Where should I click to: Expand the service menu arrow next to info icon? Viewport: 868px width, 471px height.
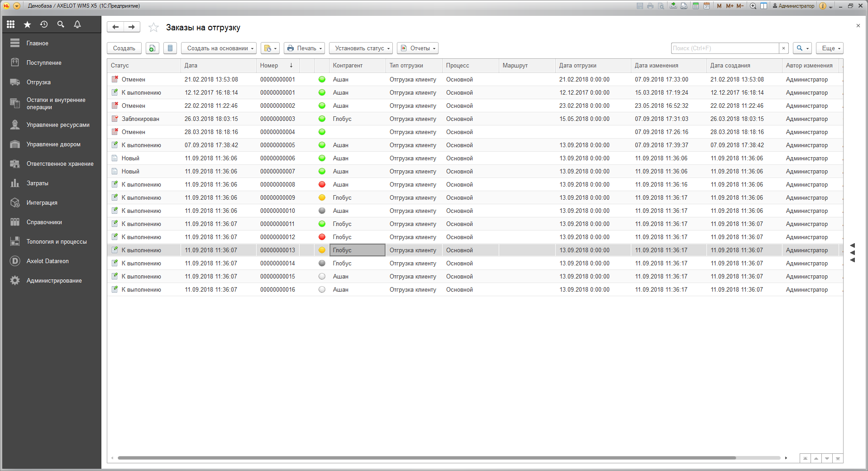[x=831, y=6]
